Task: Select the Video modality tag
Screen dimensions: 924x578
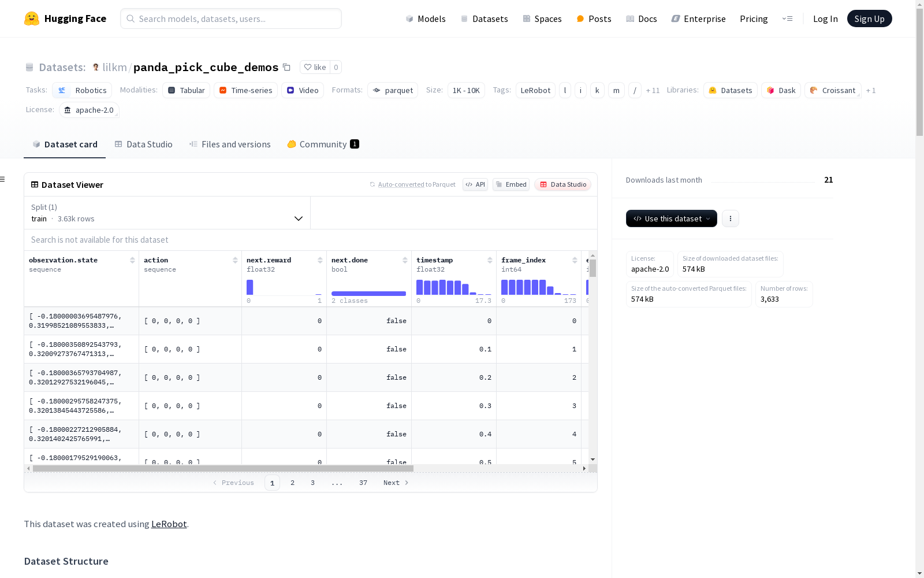Action: pos(303,90)
